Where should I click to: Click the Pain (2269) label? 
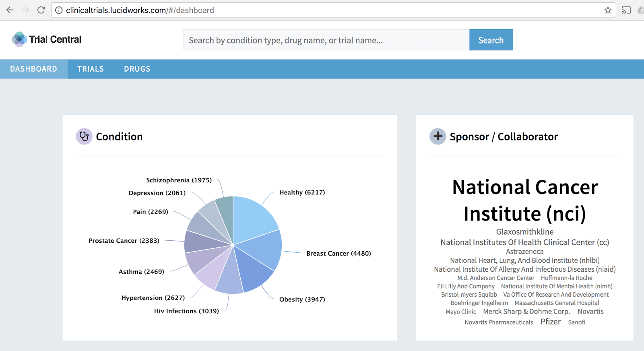151,212
